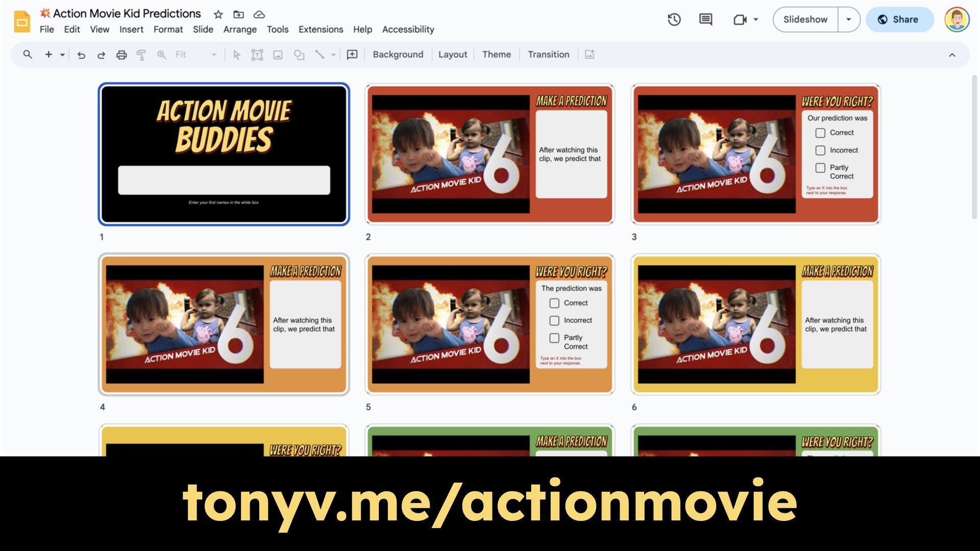Screen dimensions: 980x551
Task: Open the Insert menu
Action: [131, 30]
